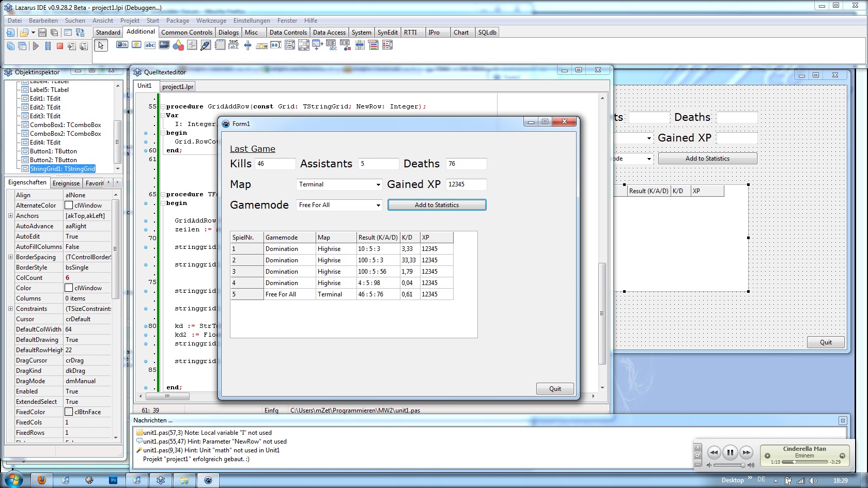Viewport: 868px width, 488px height.
Task: Expand the Anchors property node
Action: point(10,216)
